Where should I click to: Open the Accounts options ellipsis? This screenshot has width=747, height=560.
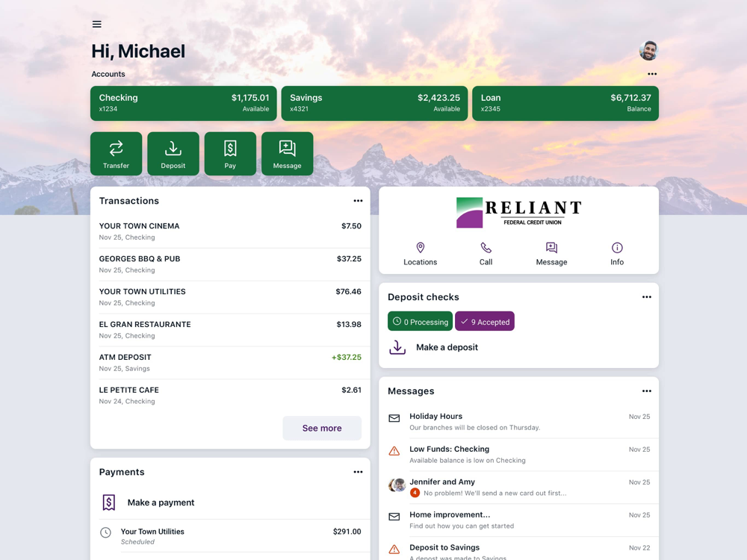coord(652,74)
